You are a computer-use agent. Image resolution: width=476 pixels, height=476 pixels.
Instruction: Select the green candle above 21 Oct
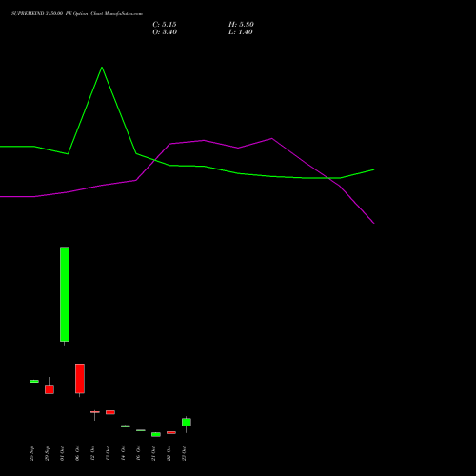[156, 434]
